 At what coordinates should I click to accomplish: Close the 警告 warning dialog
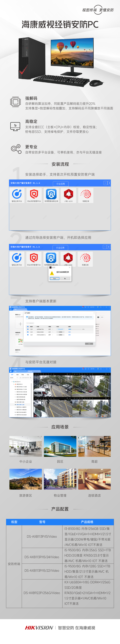click(x=70, y=268)
